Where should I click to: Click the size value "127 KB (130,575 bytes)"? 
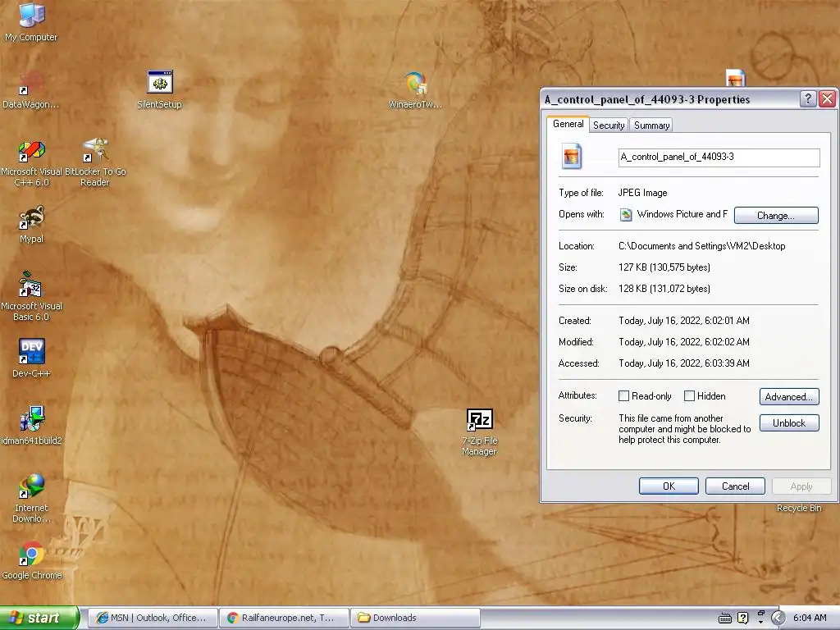pyautogui.click(x=664, y=267)
